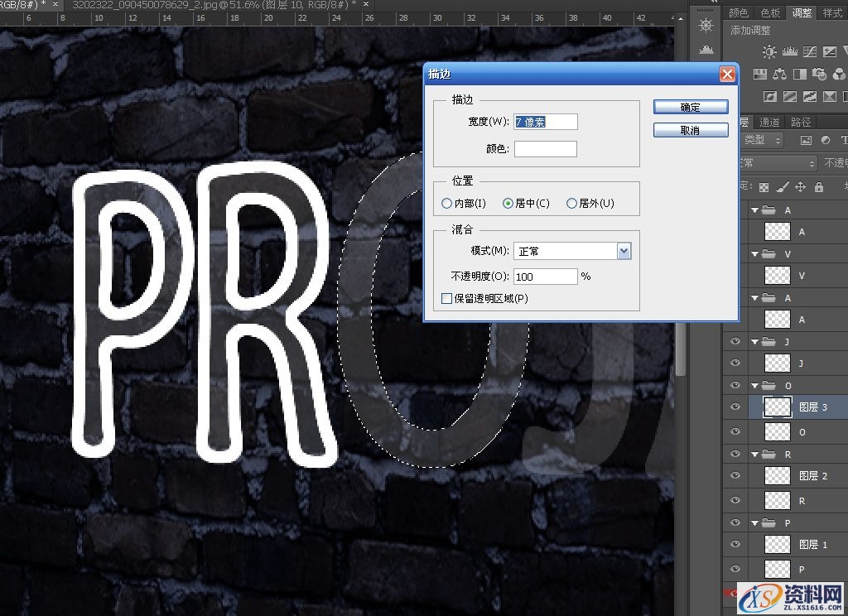Click the 确定 button to confirm stroke
This screenshot has height=616, width=848.
(x=690, y=108)
